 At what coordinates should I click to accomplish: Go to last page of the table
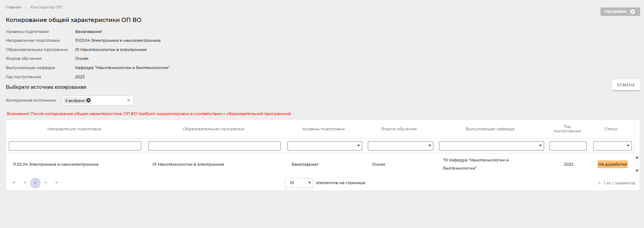(57, 183)
